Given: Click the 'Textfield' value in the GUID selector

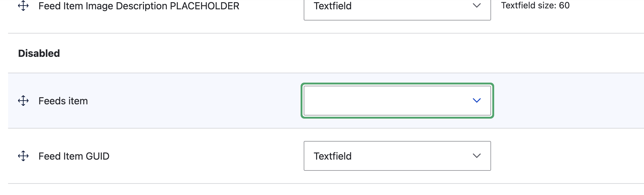Looking at the screenshot, I should [x=333, y=156].
